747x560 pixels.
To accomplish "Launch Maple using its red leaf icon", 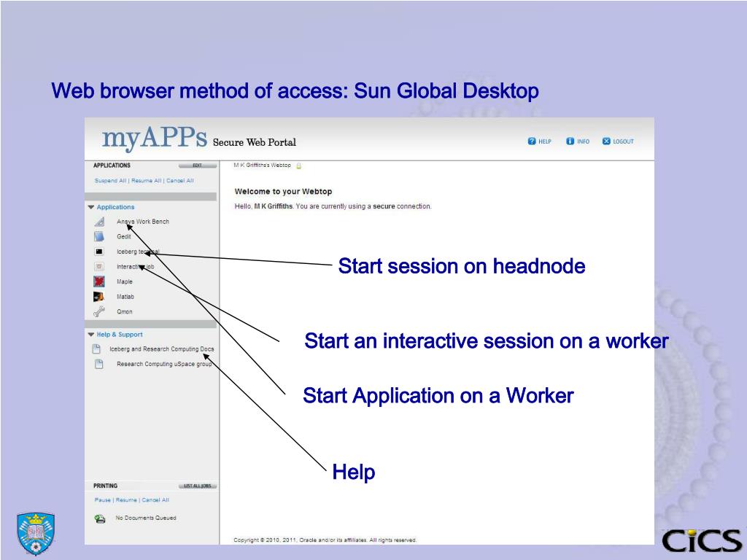I will (99, 281).
